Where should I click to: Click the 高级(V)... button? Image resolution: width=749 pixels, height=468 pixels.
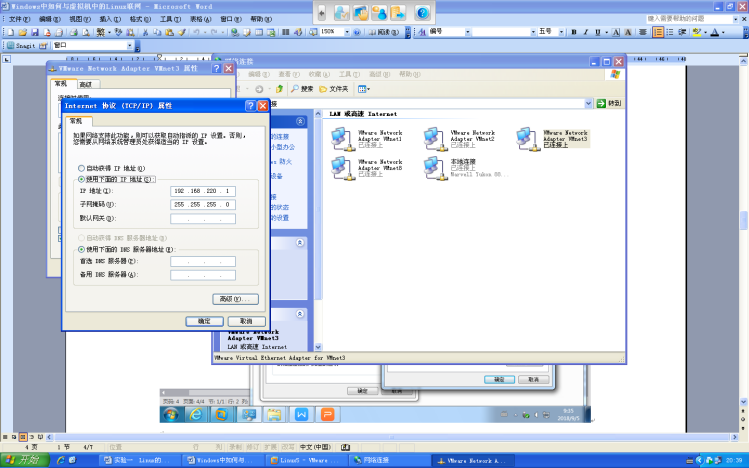point(235,299)
